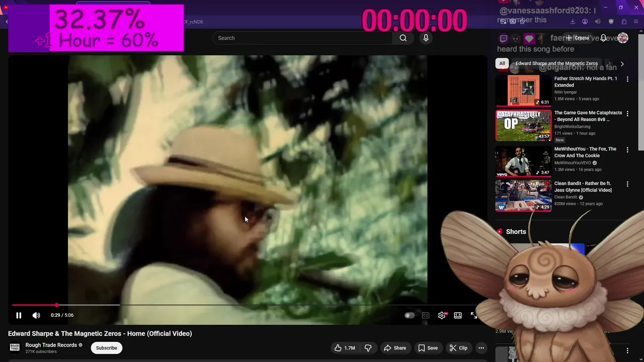The image size is (644, 362).
Task: Enter fullscreen with the arrows icon
Action: coord(474,315)
